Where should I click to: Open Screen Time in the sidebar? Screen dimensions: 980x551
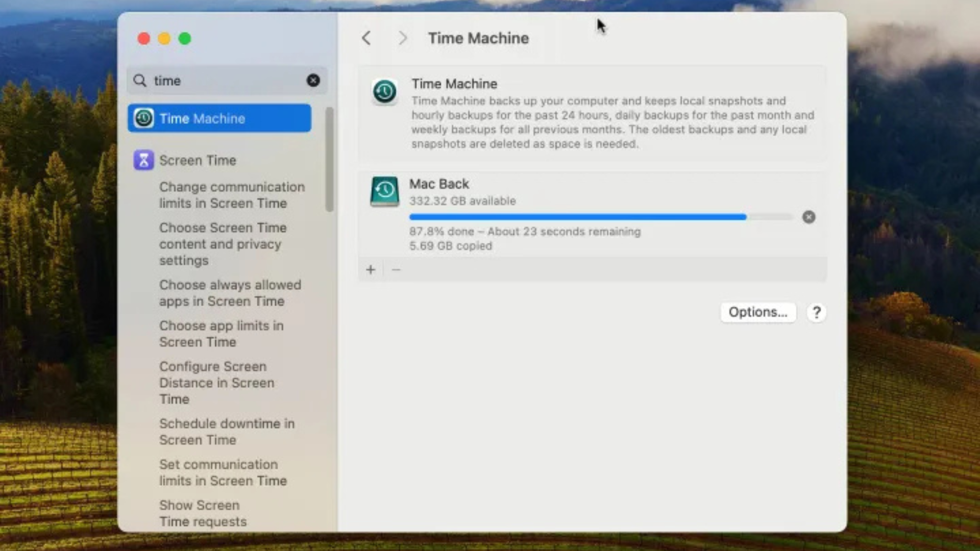click(198, 160)
